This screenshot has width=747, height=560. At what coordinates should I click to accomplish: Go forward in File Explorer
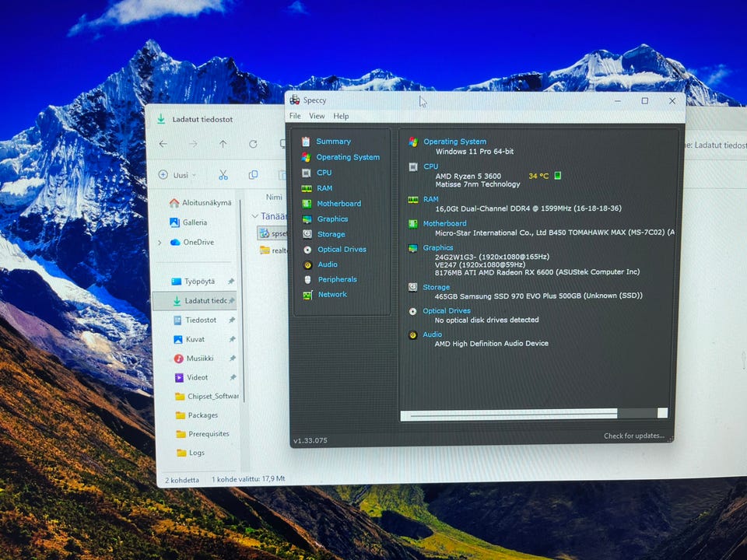point(193,144)
